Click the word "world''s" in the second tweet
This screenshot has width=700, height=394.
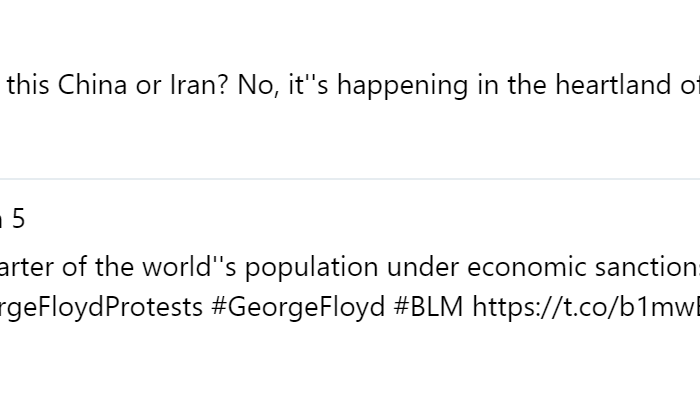point(189,267)
